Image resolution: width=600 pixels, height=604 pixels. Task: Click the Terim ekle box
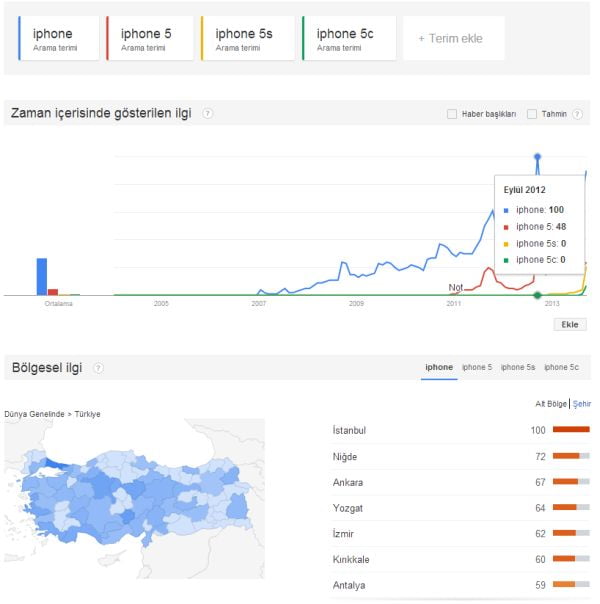[x=451, y=38]
